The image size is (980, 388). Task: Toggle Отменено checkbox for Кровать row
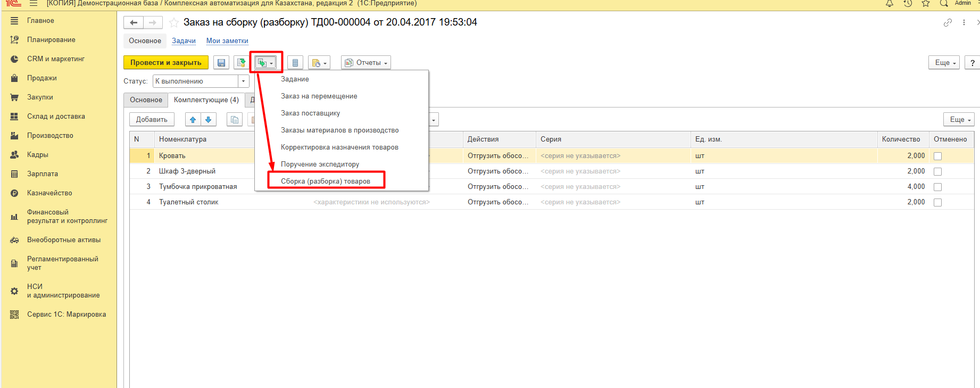pyautogui.click(x=937, y=156)
